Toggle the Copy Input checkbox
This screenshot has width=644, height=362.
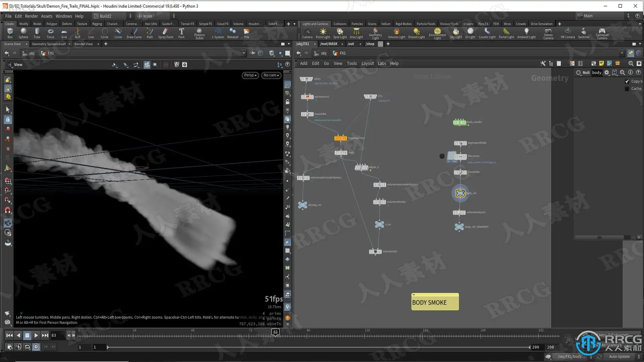pyautogui.click(x=627, y=81)
